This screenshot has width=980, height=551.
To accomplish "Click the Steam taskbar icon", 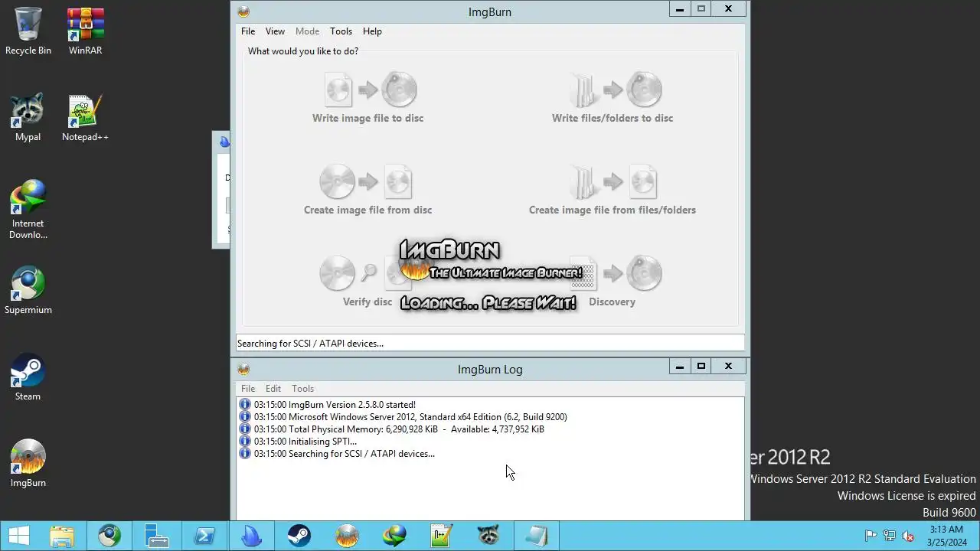I will tap(299, 536).
